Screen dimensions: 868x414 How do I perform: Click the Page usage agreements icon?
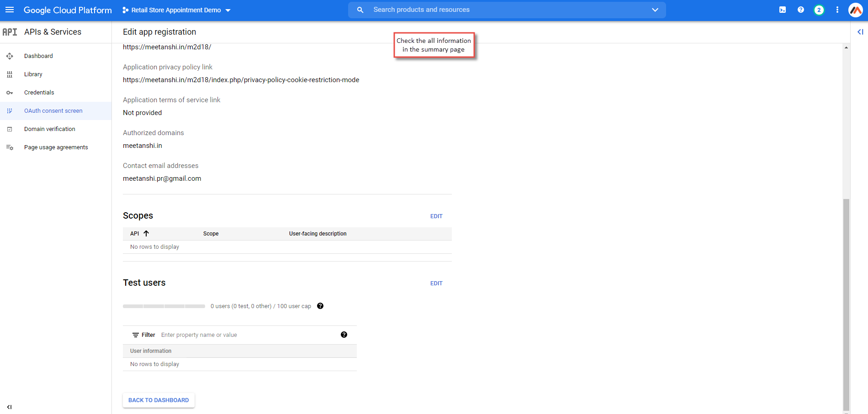point(10,147)
